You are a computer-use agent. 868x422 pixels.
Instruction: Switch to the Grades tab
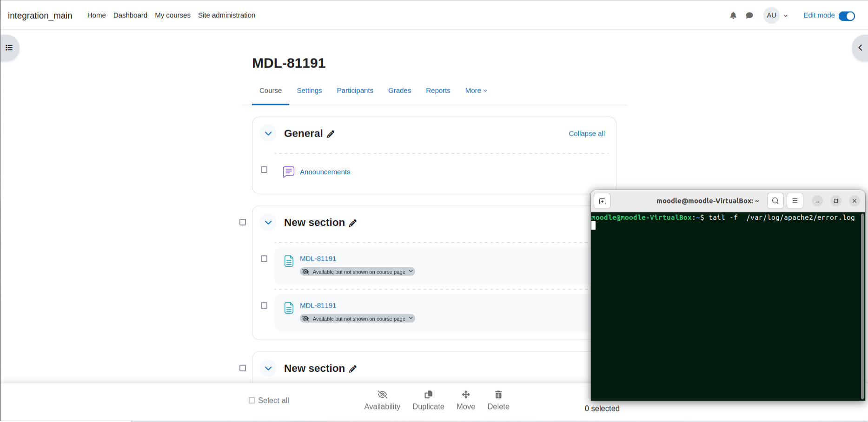click(399, 91)
